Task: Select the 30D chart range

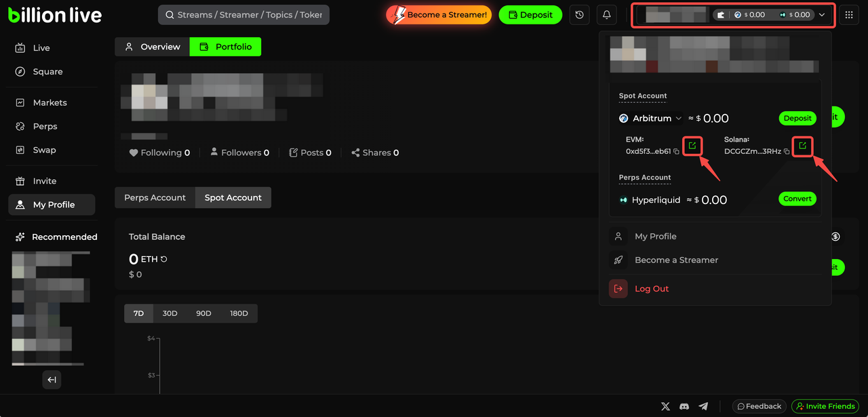Action: (170, 313)
